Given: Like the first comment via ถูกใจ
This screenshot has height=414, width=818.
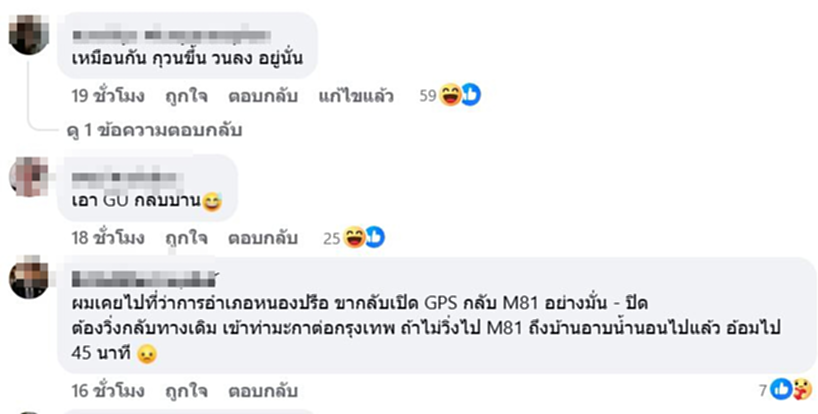Looking at the screenshot, I should [x=186, y=96].
